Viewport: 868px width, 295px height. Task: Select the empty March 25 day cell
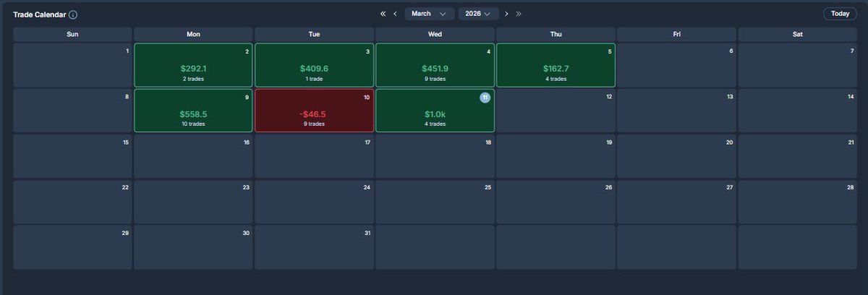point(435,202)
